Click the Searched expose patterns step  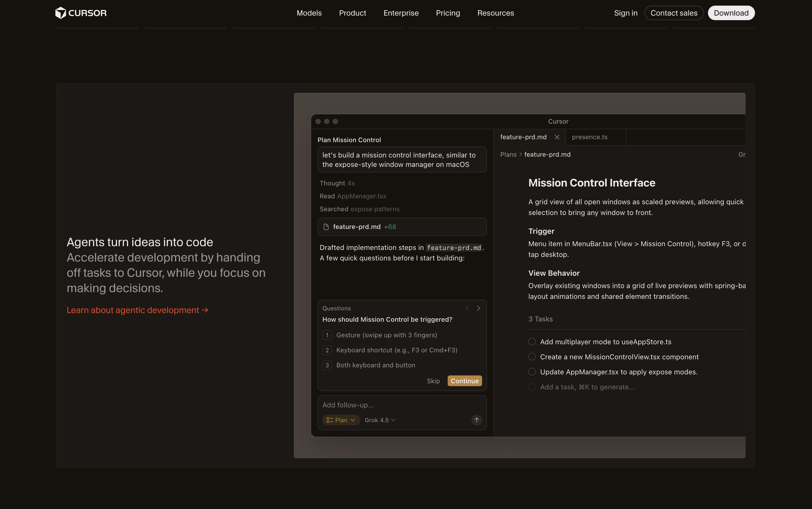click(x=359, y=209)
